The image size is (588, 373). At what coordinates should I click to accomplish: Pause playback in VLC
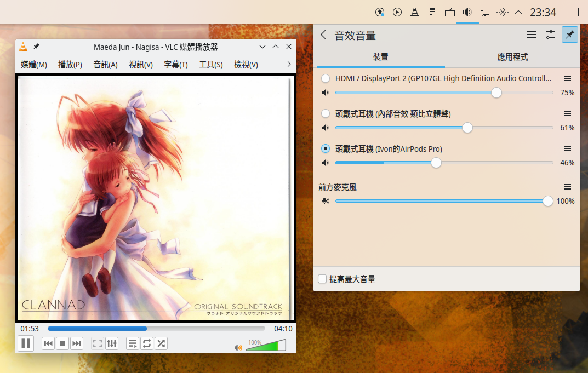point(26,343)
